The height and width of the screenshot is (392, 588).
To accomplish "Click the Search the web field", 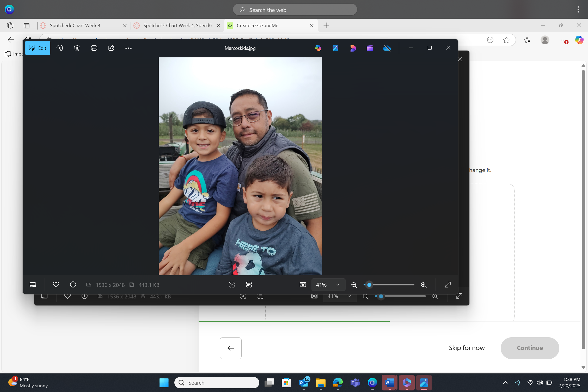I will [295, 10].
